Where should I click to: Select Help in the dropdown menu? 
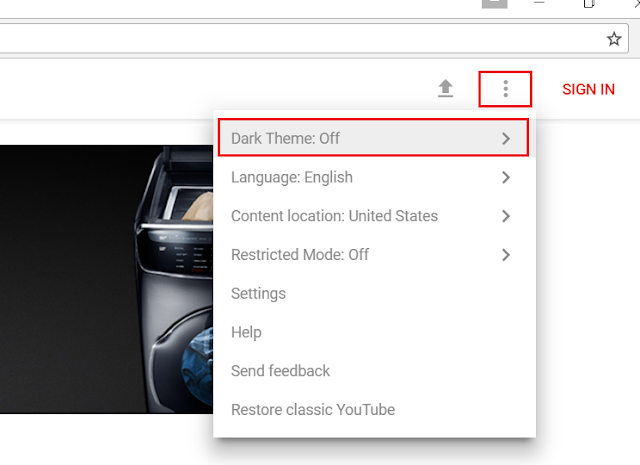pyautogui.click(x=374, y=332)
